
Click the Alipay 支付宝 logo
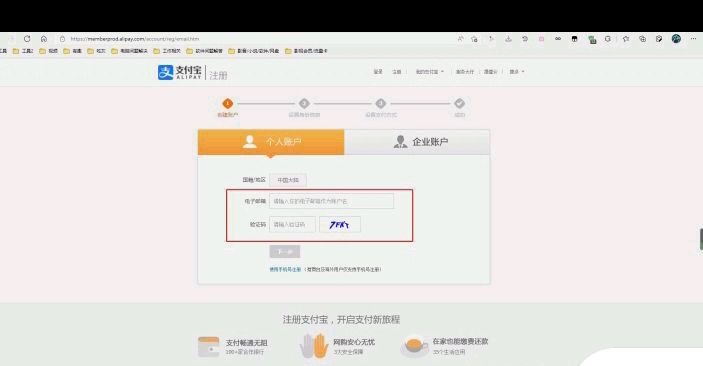tap(180, 72)
